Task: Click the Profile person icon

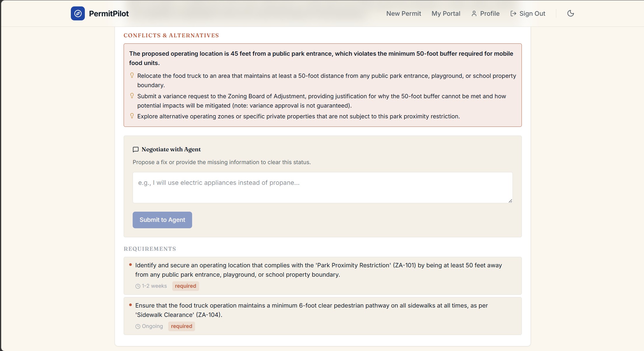Action: coord(474,14)
